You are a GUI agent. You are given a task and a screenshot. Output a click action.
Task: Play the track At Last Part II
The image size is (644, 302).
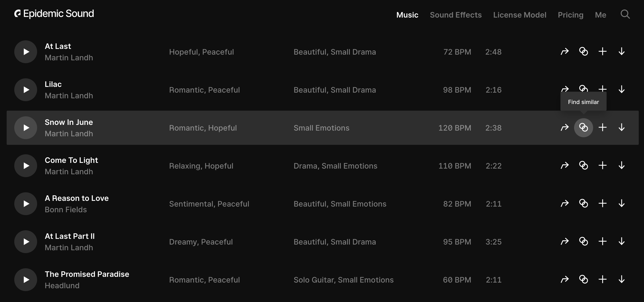26,241
